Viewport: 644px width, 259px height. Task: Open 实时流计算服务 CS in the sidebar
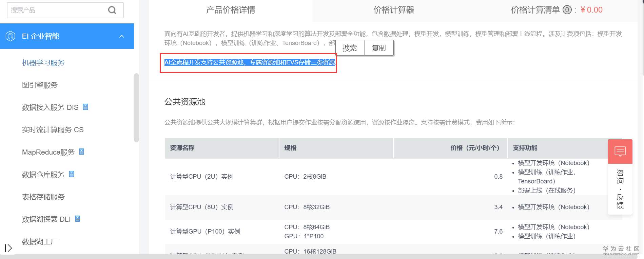[53, 129]
